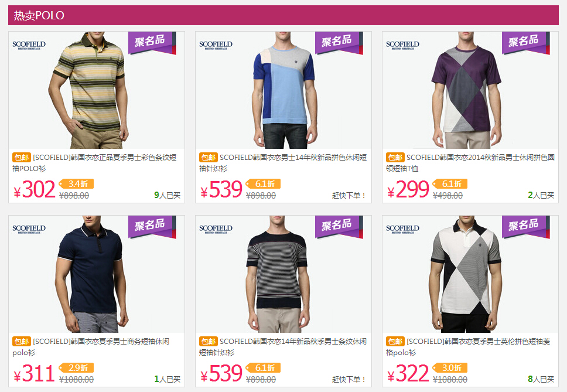
Task: Click the 3.4折 discount tag
Action: (x=76, y=184)
